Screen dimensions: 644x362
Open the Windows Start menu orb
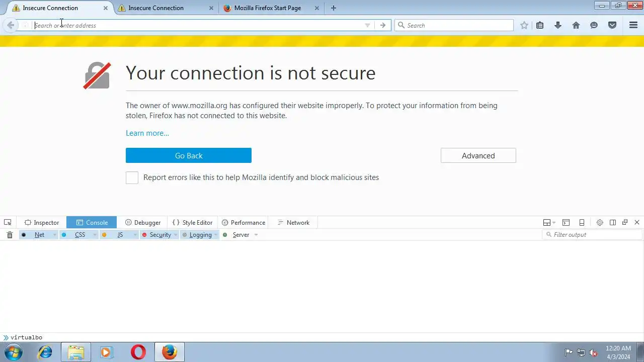[14, 352]
